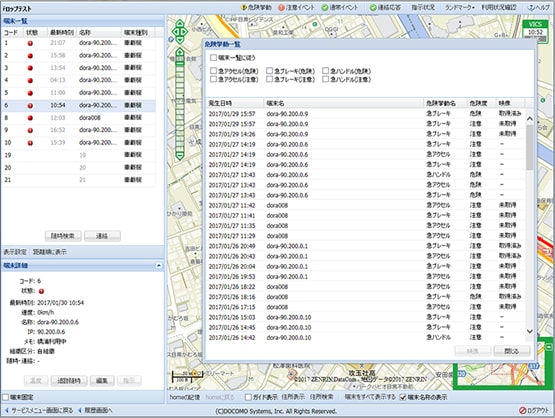Open 指示状況 in the top toolbar
This screenshot has width=555, height=418.
click(423, 7)
